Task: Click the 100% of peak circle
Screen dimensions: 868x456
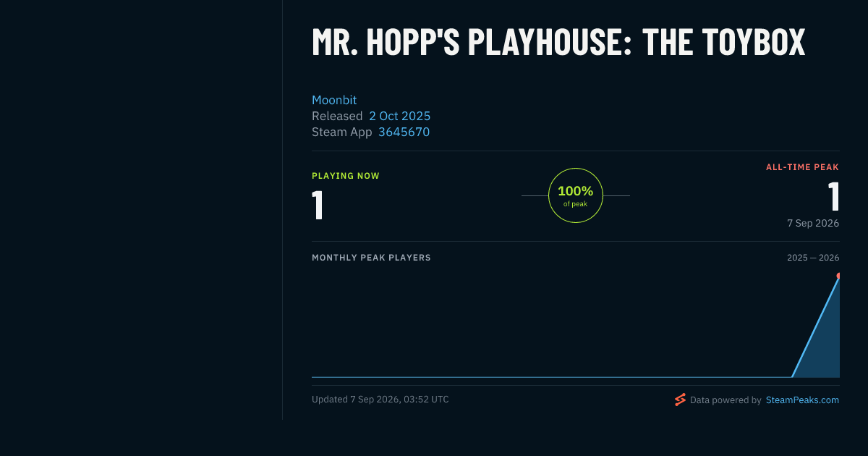Action: [576, 195]
